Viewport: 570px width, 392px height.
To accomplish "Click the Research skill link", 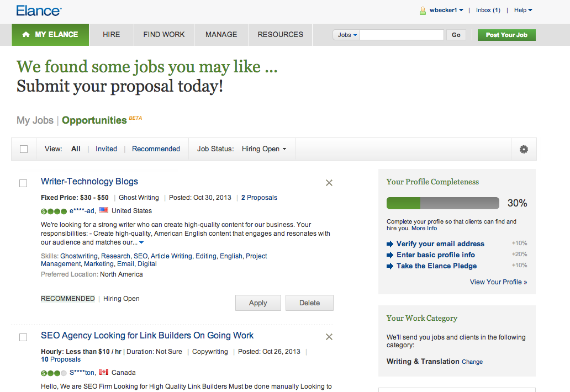I will pyautogui.click(x=115, y=256).
